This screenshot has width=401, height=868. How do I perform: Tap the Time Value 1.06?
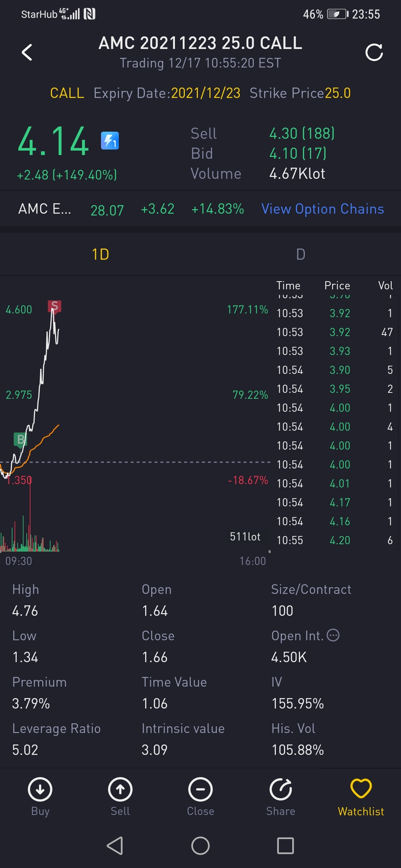154,703
